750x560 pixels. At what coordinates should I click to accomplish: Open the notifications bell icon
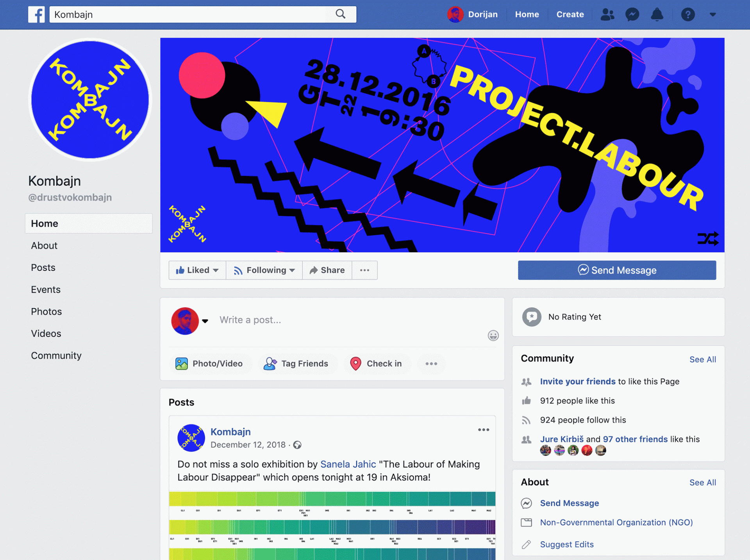[657, 14]
